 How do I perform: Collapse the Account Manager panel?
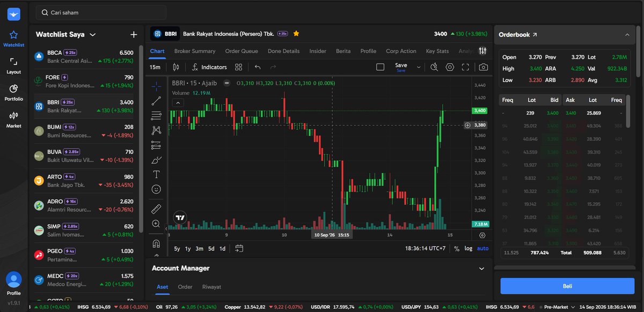click(481, 269)
